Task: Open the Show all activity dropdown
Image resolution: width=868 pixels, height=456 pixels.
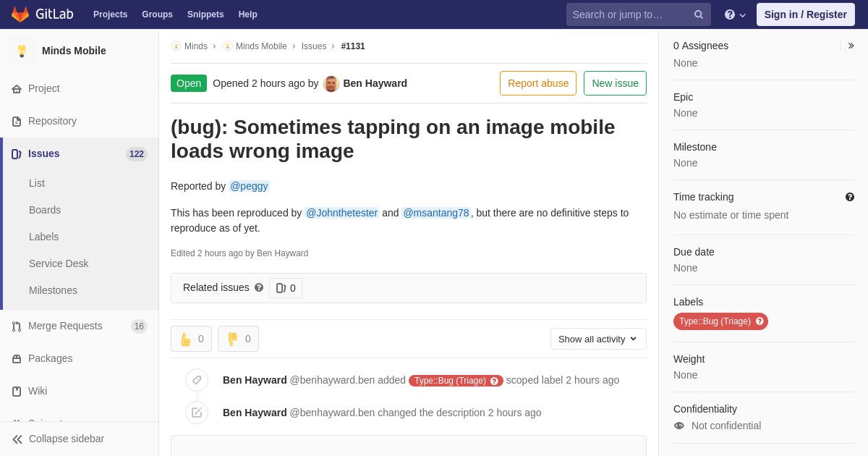Action: tap(598, 339)
